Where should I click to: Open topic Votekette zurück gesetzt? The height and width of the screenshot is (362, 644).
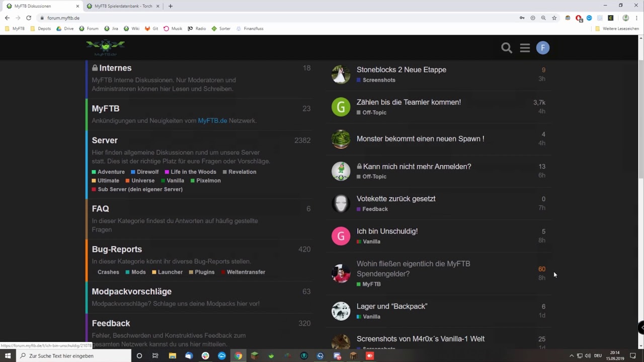click(396, 199)
